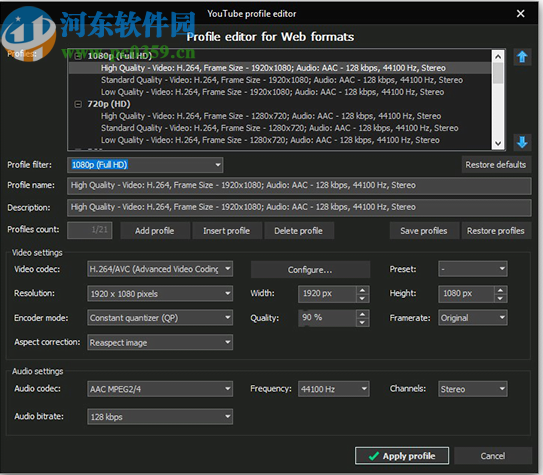Open the Preset dropdown

pos(473,269)
